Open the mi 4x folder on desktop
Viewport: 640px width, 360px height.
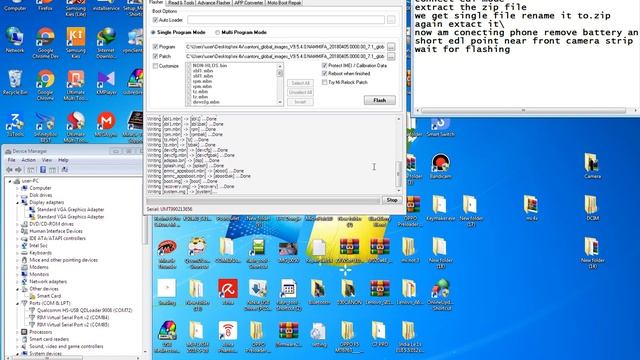(x=531, y=208)
